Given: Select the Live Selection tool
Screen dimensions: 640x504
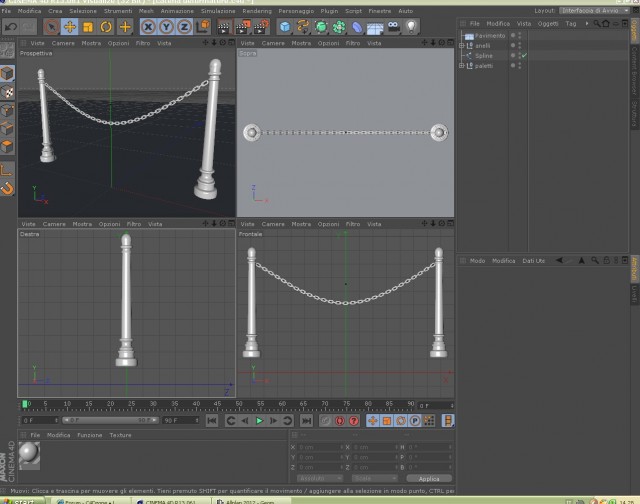Looking at the screenshot, I should [51, 27].
